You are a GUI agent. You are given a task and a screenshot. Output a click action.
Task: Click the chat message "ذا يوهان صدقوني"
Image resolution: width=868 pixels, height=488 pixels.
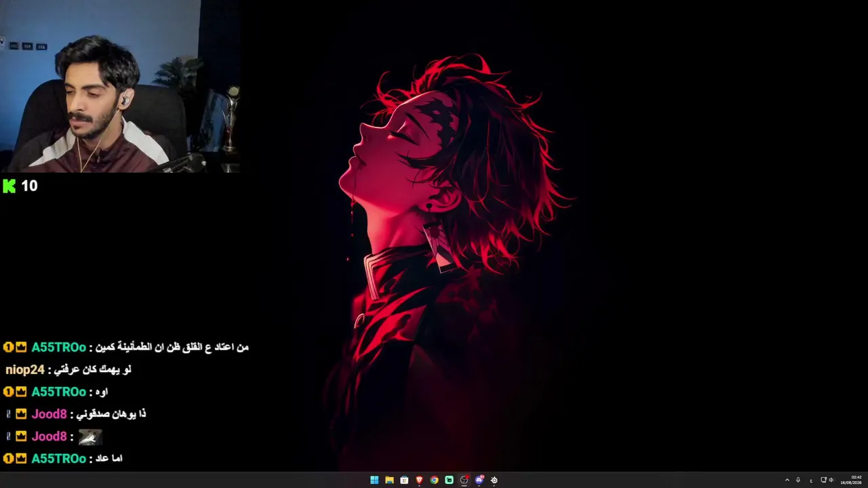tap(112, 414)
